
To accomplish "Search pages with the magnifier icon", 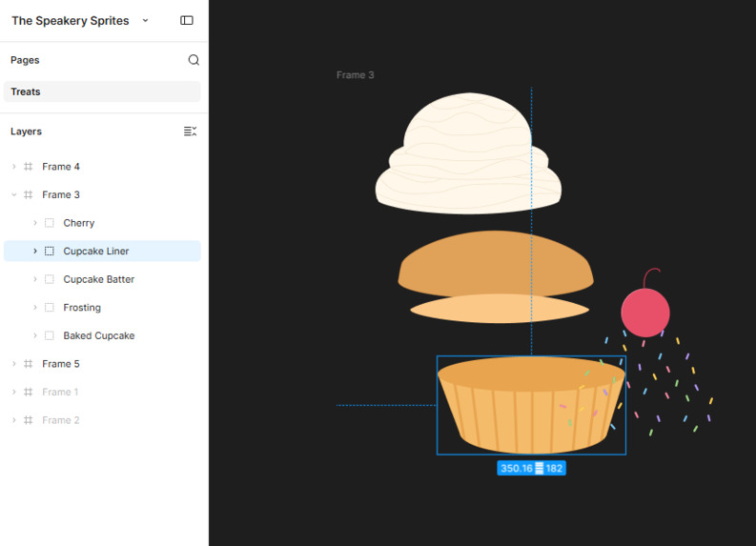I will point(194,60).
